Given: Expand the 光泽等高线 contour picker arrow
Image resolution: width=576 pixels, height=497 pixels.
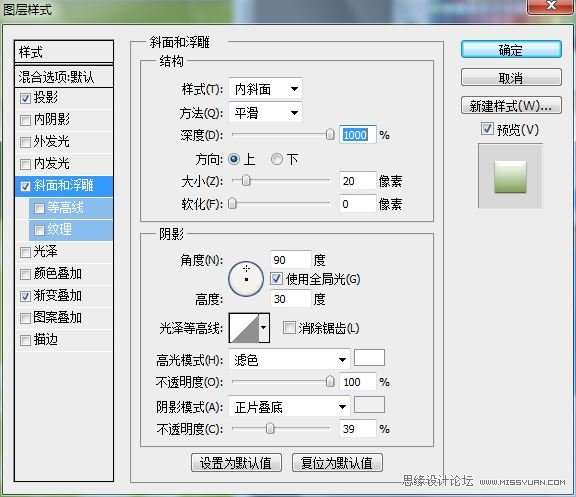Looking at the screenshot, I should tap(264, 328).
